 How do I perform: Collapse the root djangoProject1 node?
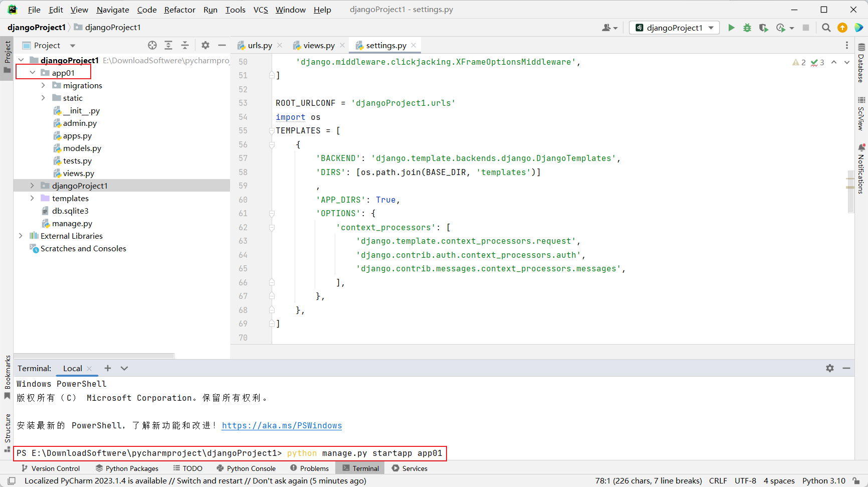click(x=21, y=60)
